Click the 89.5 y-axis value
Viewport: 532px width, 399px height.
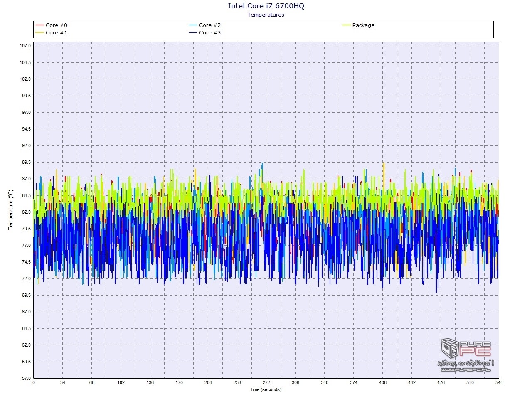pos(26,162)
